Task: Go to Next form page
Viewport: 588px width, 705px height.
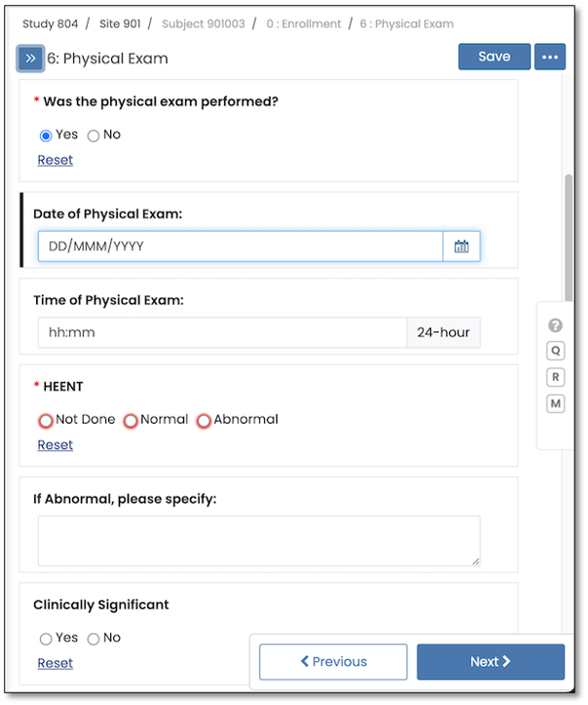Action: click(490, 661)
